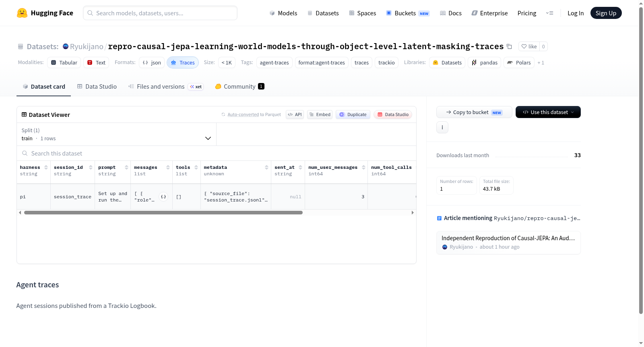Click the like heart button

click(529, 46)
